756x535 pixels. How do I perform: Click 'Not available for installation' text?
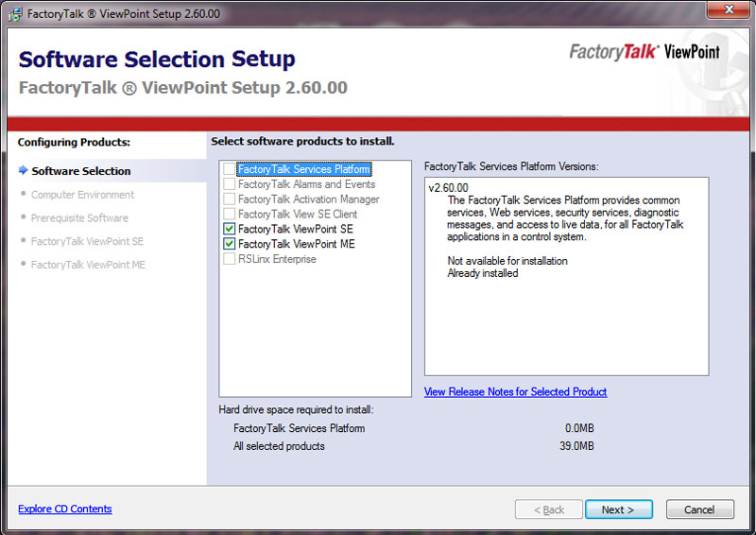point(507,261)
